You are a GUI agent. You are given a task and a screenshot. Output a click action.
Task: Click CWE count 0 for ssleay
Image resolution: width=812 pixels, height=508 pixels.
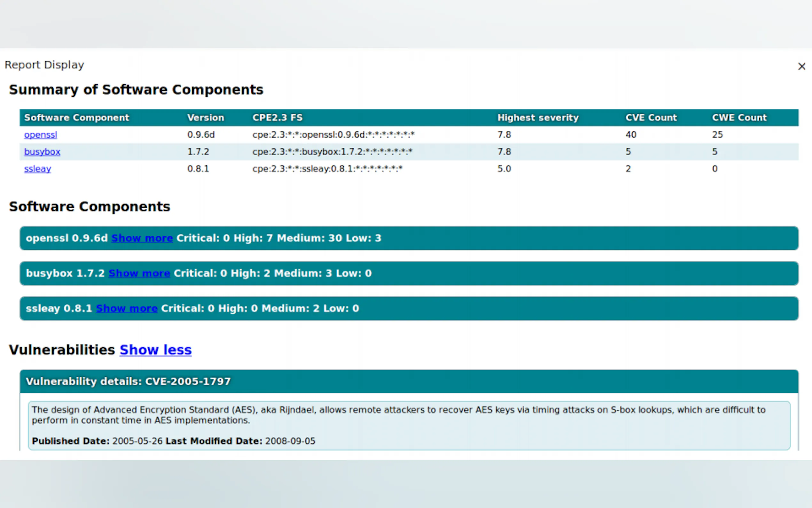click(715, 169)
